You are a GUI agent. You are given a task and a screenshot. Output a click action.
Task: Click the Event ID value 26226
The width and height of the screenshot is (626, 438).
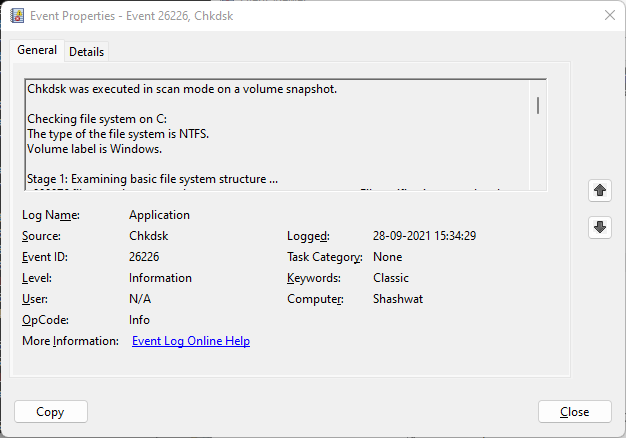(x=146, y=257)
